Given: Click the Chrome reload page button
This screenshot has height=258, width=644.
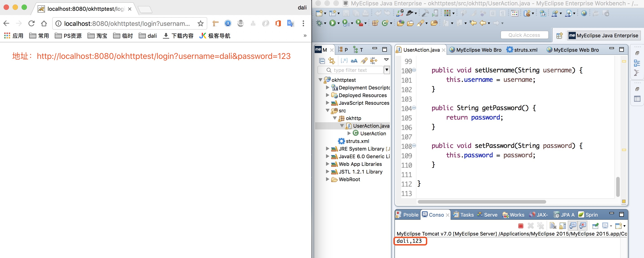Looking at the screenshot, I should coord(31,24).
